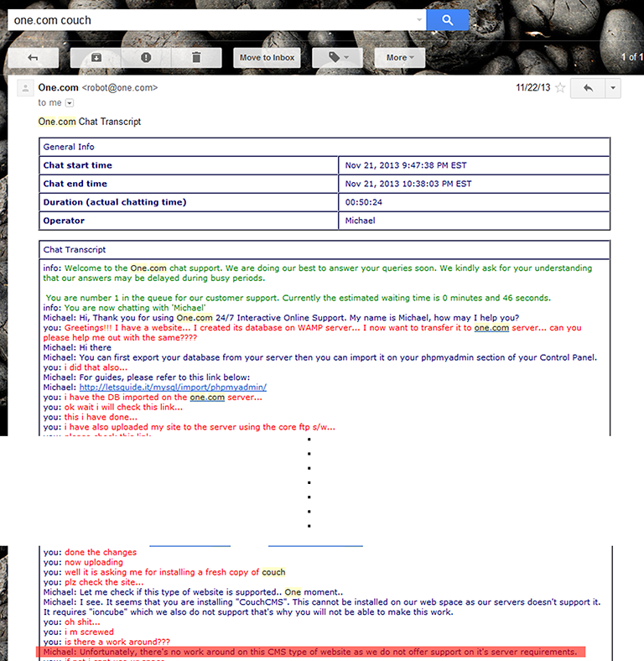The height and width of the screenshot is (661, 644).
Task: Click the date '11/22/13'
Action: tap(533, 88)
